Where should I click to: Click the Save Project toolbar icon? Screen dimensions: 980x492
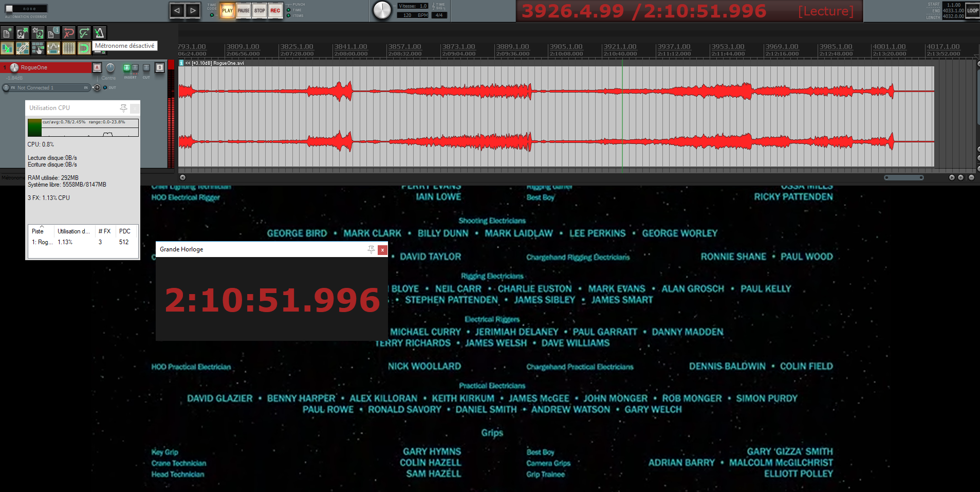(x=38, y=33)
